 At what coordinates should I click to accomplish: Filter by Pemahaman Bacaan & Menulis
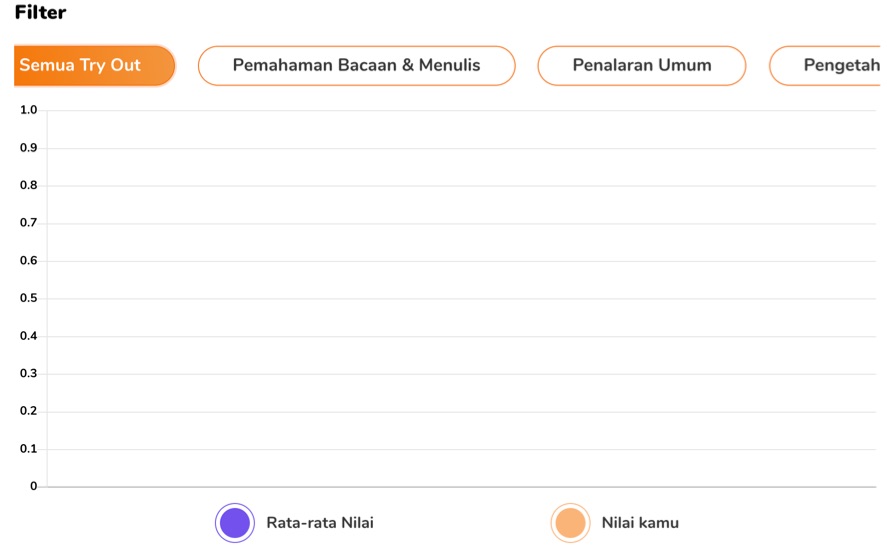pos(356,66)
